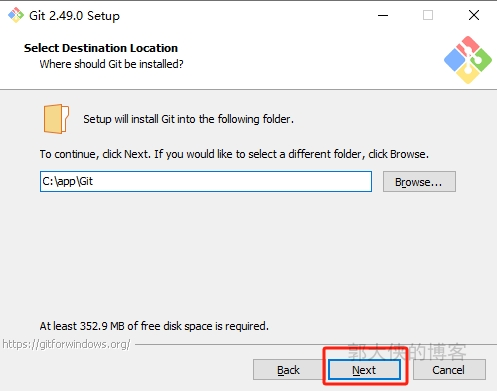Proceed with the Next button
497x391 pixels.
[364, 370]
